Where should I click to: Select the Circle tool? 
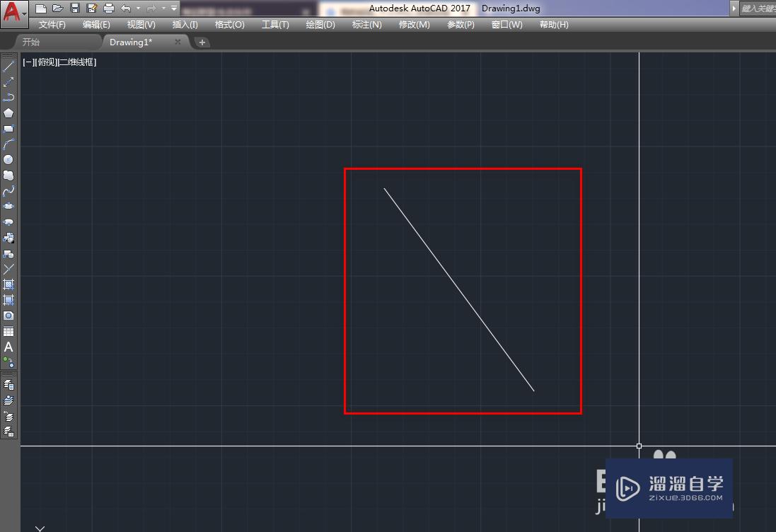coord(8,159)
